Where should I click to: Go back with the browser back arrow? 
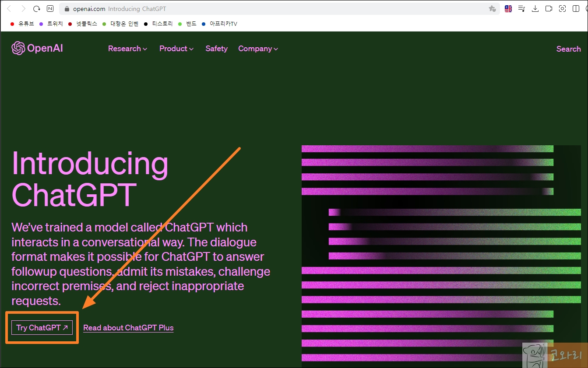tap(9, 9)
